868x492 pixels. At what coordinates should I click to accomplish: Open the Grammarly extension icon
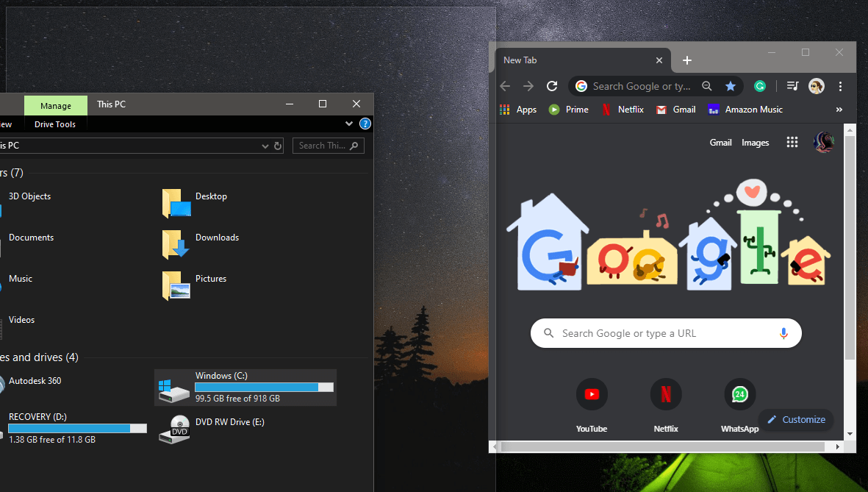pos(760,86)
